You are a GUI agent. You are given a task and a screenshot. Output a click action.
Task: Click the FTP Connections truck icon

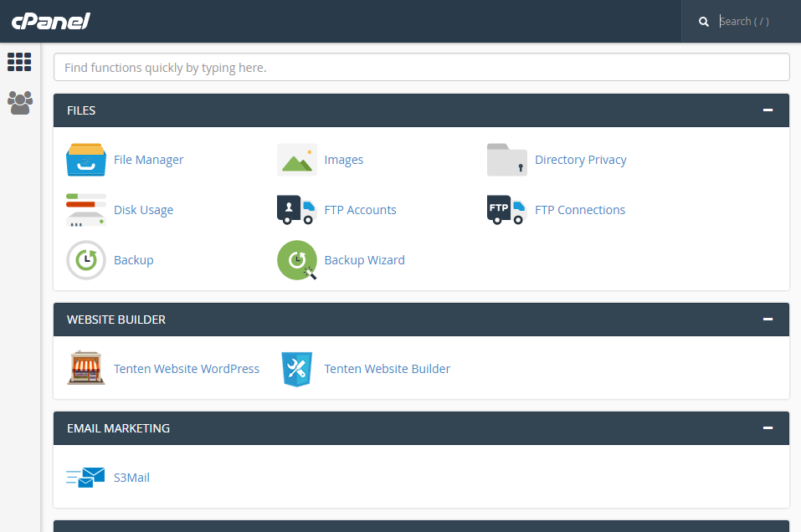click(506, 210)
